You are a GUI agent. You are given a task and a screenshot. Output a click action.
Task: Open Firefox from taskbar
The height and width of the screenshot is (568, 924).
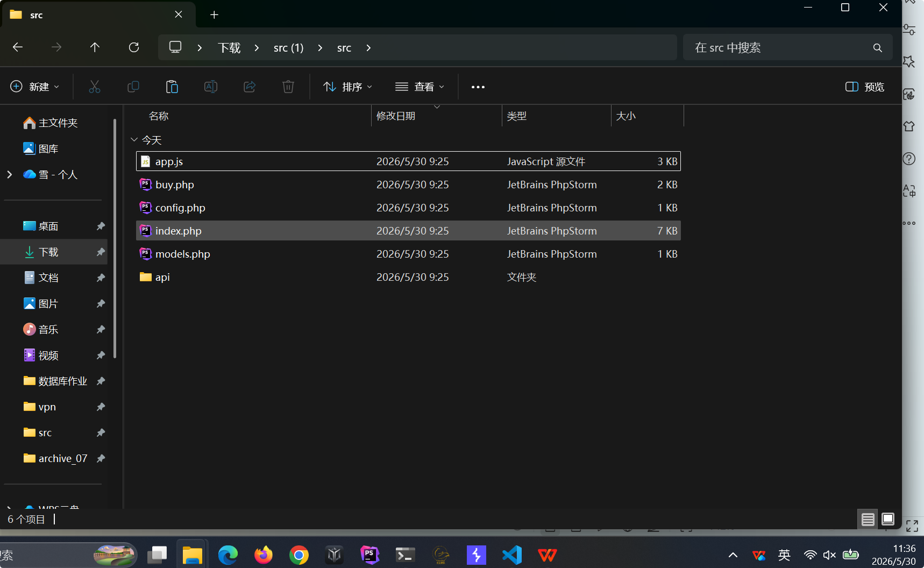pyautogui.click(x=264, y=555)
